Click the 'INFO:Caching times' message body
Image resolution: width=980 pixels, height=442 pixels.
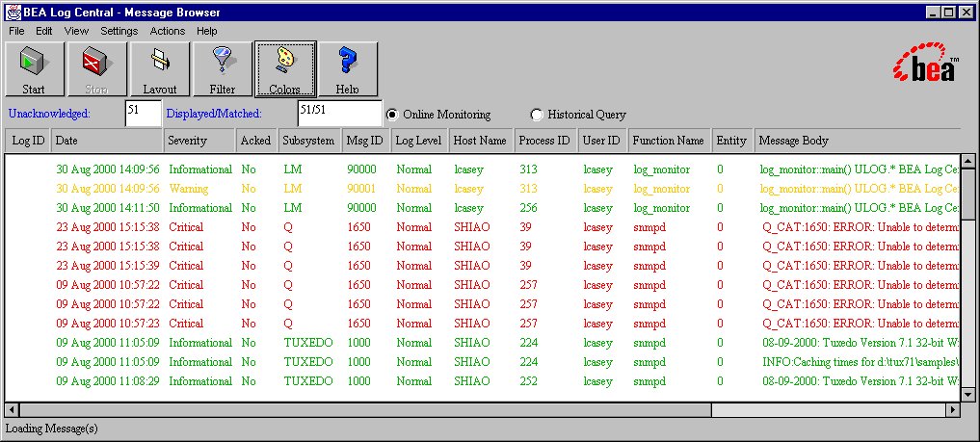tap(861, 361)
